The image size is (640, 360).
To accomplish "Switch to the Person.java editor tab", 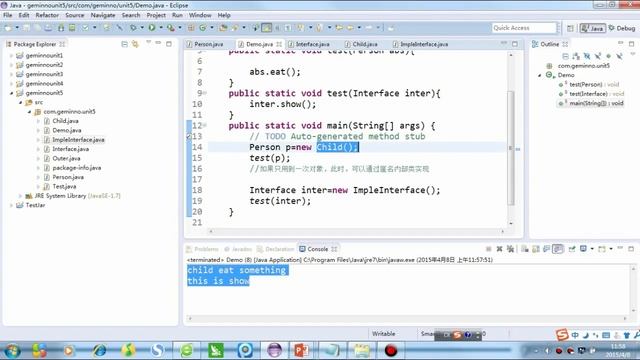I will point(205,44).
